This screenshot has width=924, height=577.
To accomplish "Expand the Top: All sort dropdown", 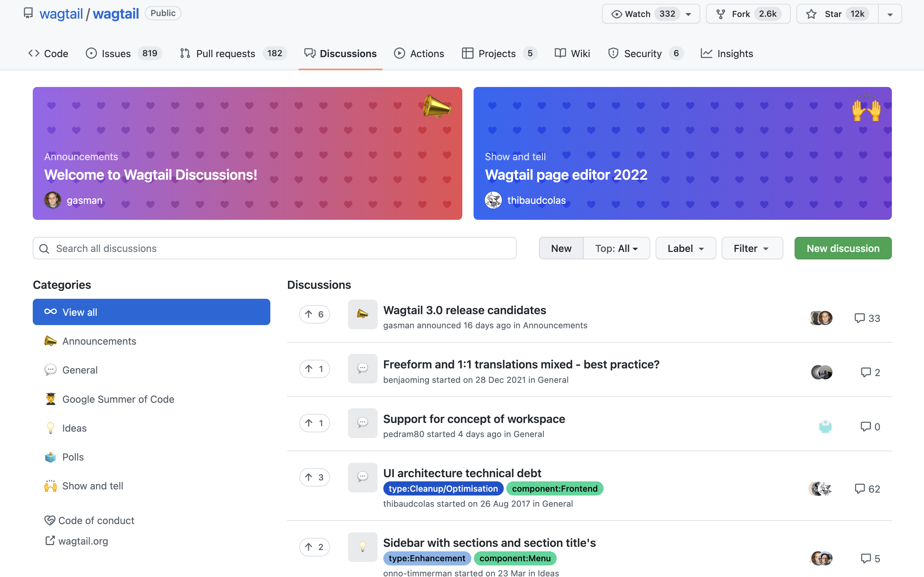I will 616,248.
